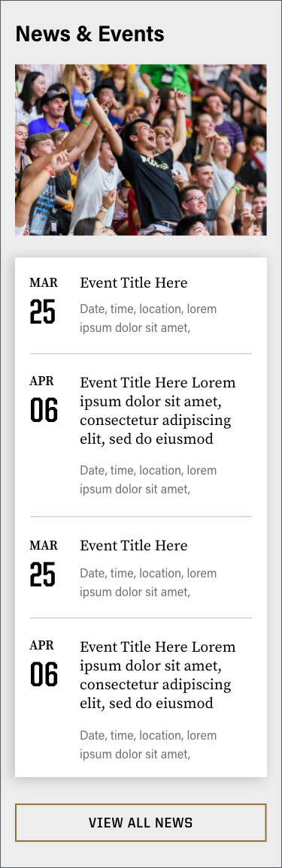Screen dimensions: 282x868
Task: Select the 06 day number of last event
Action: (x=44, y=675)
